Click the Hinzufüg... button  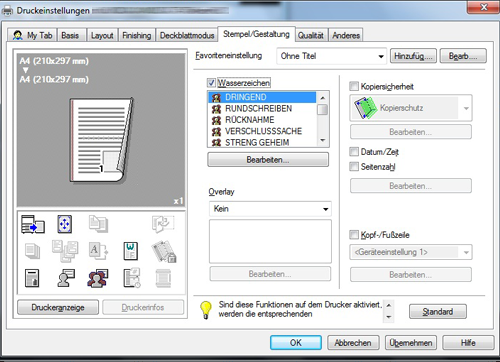pos(413,56)
